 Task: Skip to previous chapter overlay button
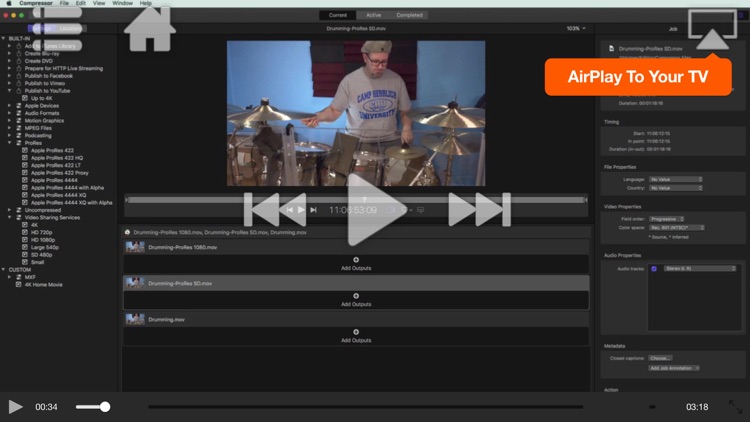275,210
